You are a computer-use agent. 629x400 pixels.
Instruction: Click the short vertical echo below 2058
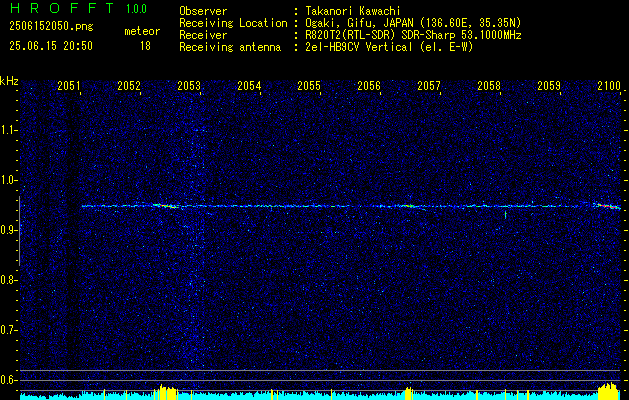(x=505, y=215)
